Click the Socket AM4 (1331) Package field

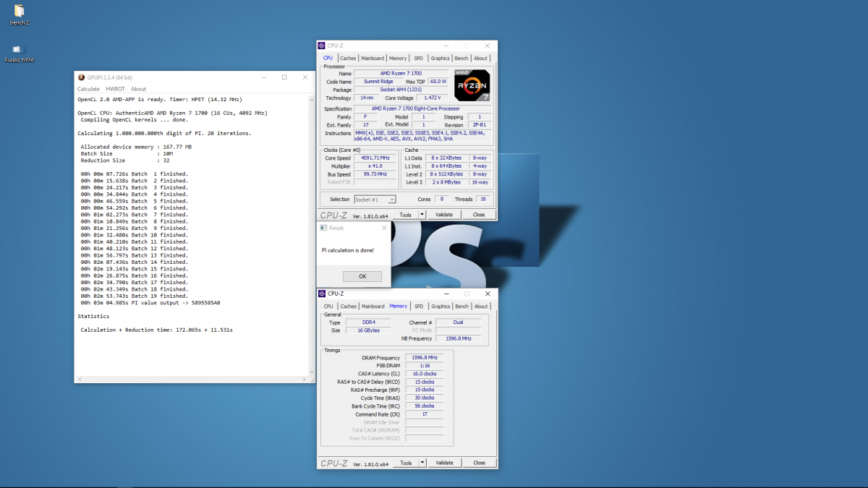pyautogui.click(x=401, y=90)
